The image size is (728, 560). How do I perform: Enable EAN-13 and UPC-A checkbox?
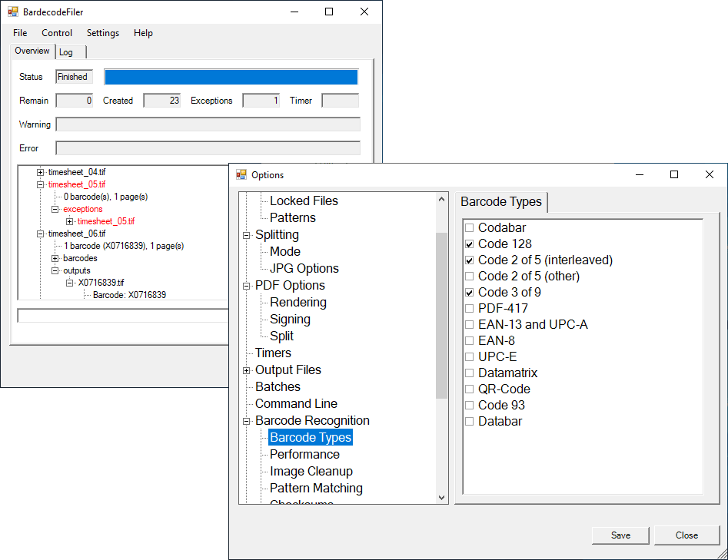470,325
